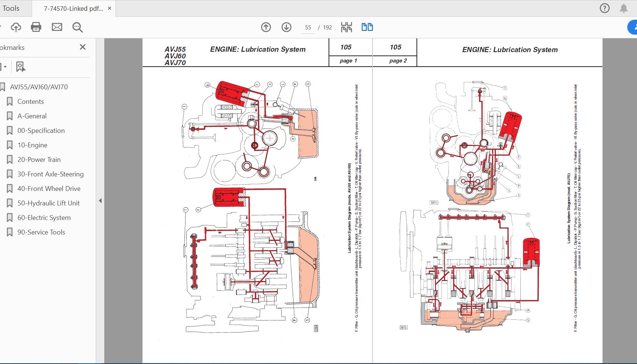Open the 00-Specification bookmark
Image resolution: width=637 pixels, height=364 pixels.
click(41, 131)
